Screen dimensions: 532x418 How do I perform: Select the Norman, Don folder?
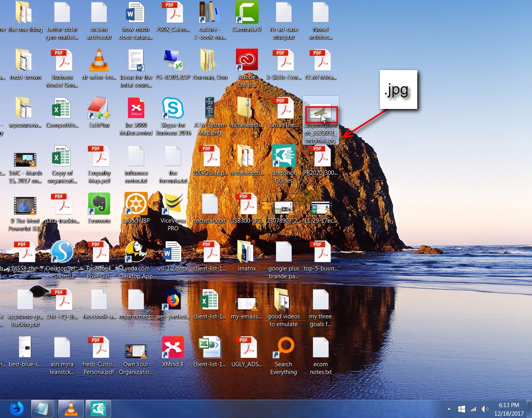(x=210, y=62)
